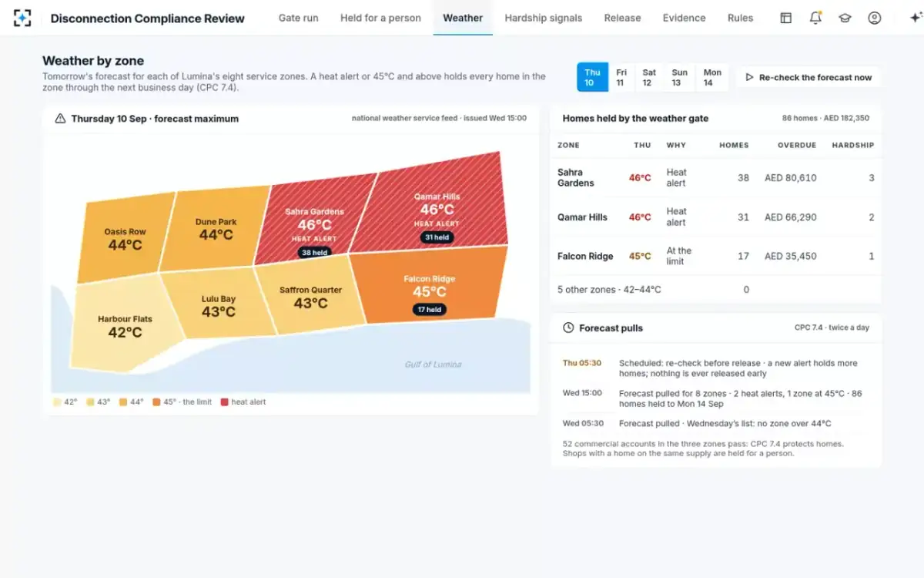Switch to the Rules tab
924x578 pixels.
(x=740, y=18)
